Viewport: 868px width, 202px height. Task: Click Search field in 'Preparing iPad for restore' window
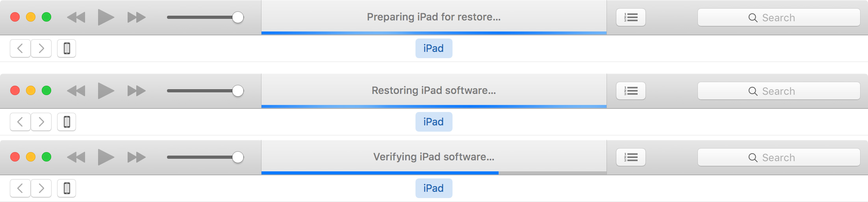779,17
